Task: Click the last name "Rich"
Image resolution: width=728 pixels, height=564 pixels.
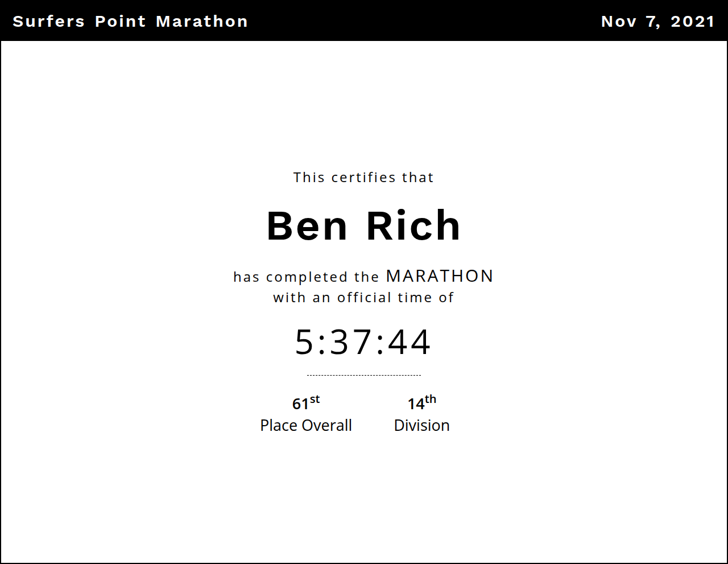Action: pyautogui.click(x=413, y=226)
